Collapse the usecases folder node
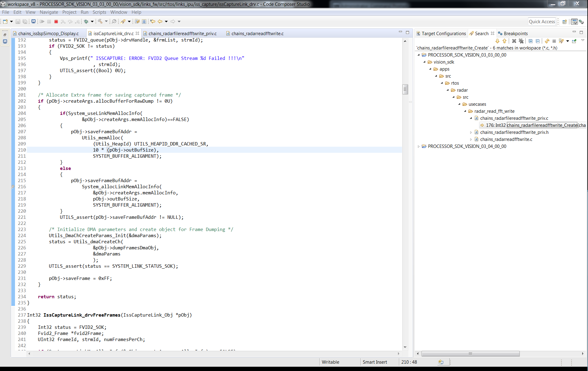Viewport: 588px width, 371px height. point(460,104)
